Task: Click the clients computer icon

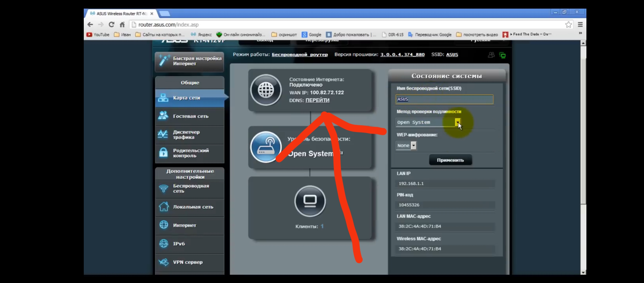Action: 310,201
